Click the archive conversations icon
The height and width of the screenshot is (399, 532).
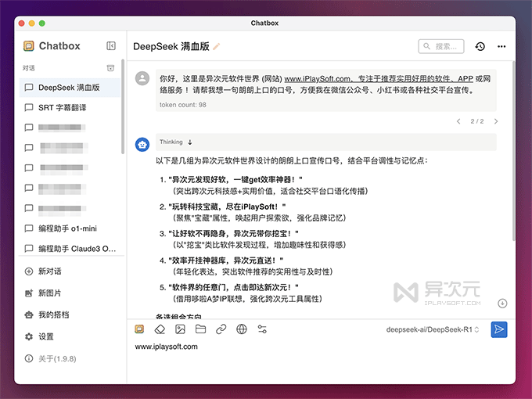[110, 68]
